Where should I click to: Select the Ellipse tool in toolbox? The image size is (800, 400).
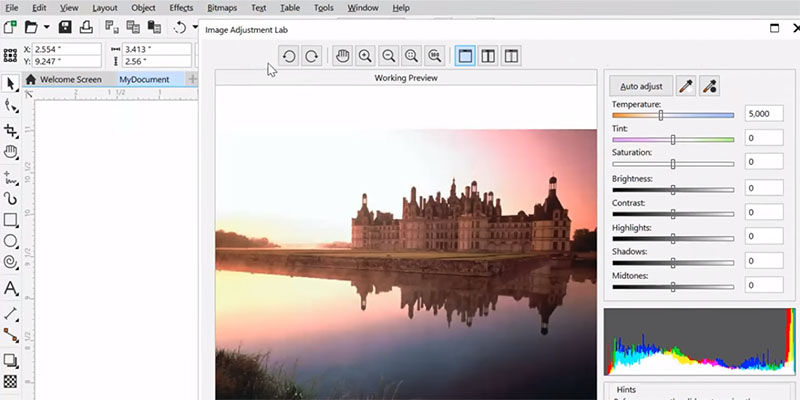[x=10, y=241]
